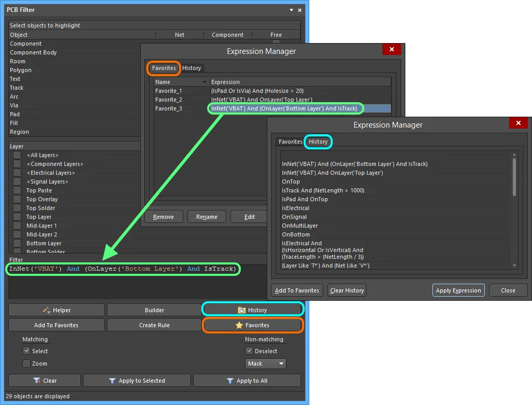Enable the Mid-Layer 1 checkbox
Screen dimensions: 532x405
tap(17, 226)
